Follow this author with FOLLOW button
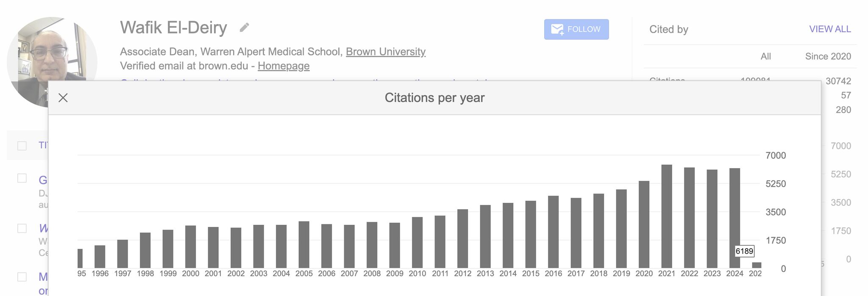 coord(576,29)
